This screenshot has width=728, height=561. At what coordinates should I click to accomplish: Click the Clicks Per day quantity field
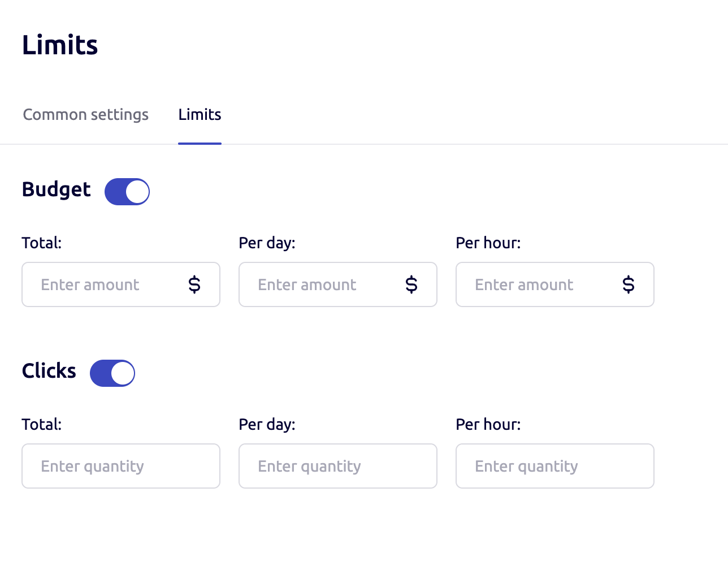click(338, 466)
